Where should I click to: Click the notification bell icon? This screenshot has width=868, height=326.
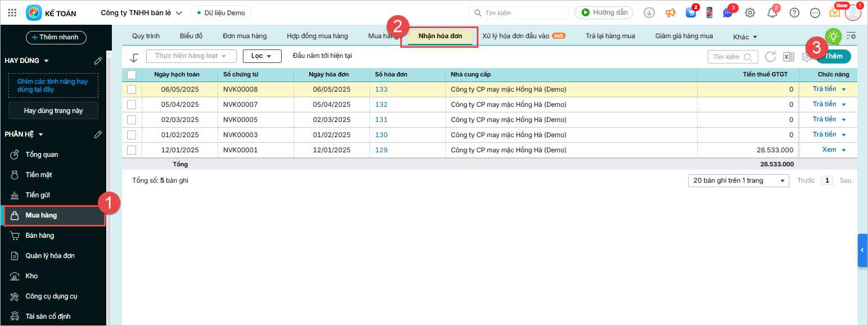[772, 12]
